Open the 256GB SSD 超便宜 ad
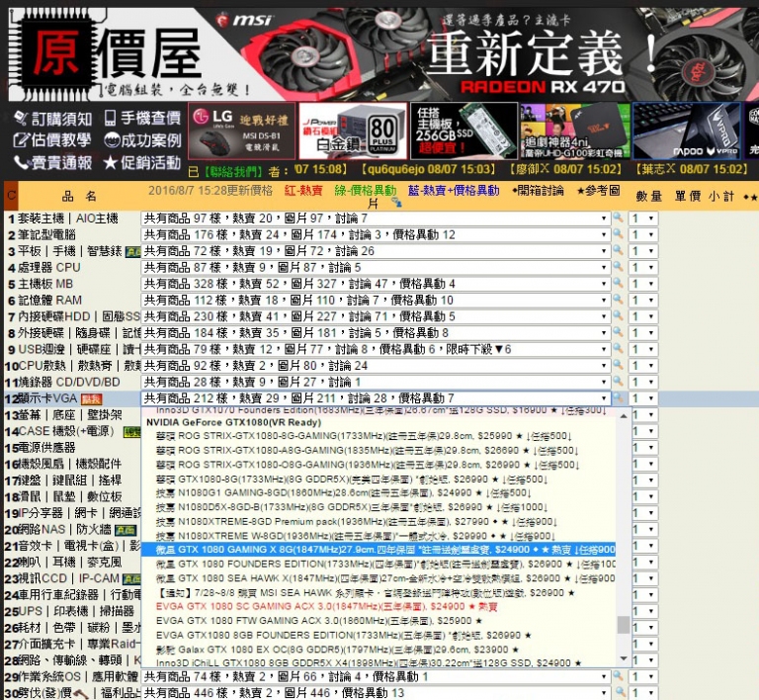 464,131
